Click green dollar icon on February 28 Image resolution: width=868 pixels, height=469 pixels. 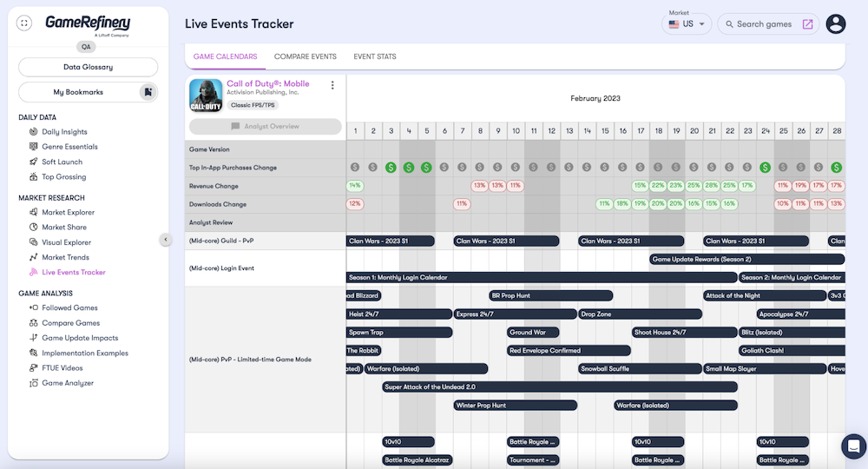[837, 168]
